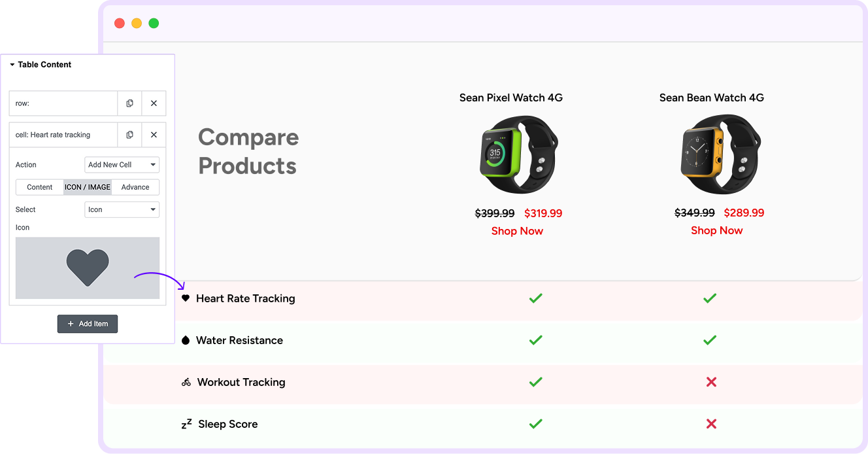
Task: Delete the Heart rate tracking cell
Action: tap(154, 135)
